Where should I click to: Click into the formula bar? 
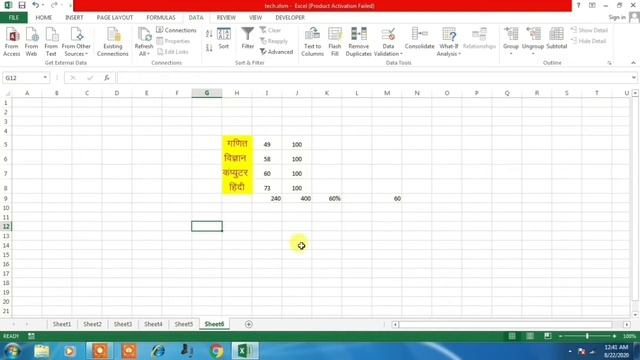(x=373, y=78)
